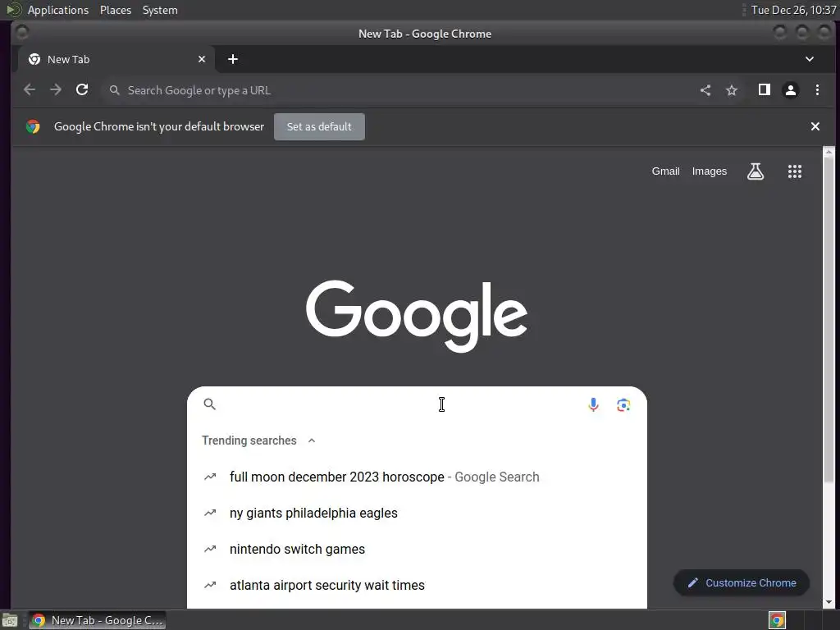This screenshot has width=840, height=630.
Task: Click the share icon in the address bar
Action: pyautogui.click(x=705, y=90)
